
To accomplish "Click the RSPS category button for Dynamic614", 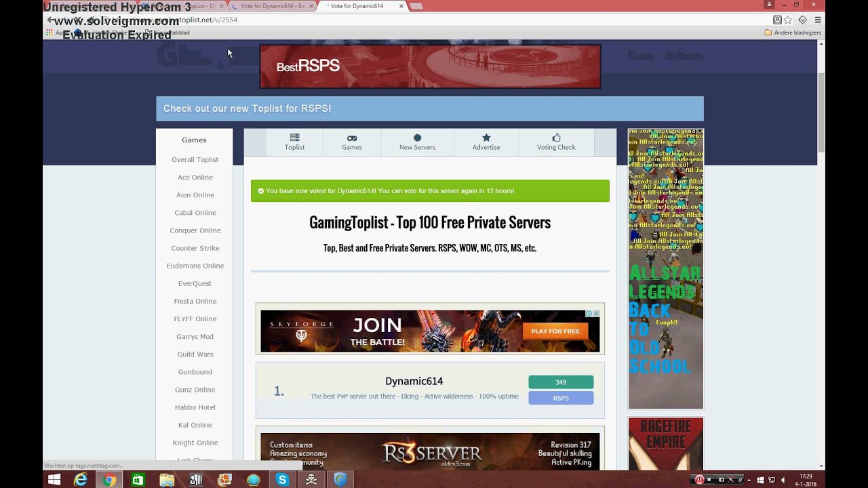I will [x=561, y=398].
